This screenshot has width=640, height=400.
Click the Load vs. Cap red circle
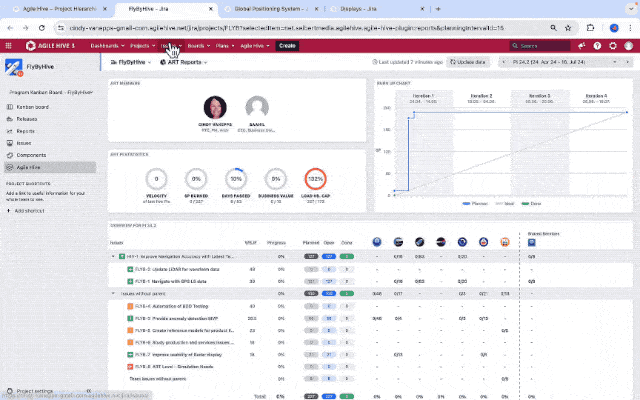(316, 179)
